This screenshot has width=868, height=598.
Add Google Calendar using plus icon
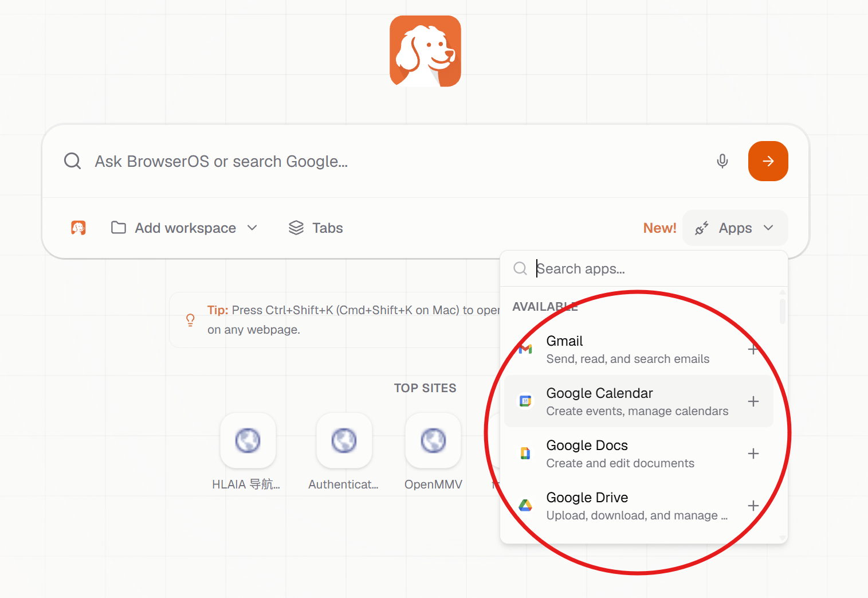(753, 401)
